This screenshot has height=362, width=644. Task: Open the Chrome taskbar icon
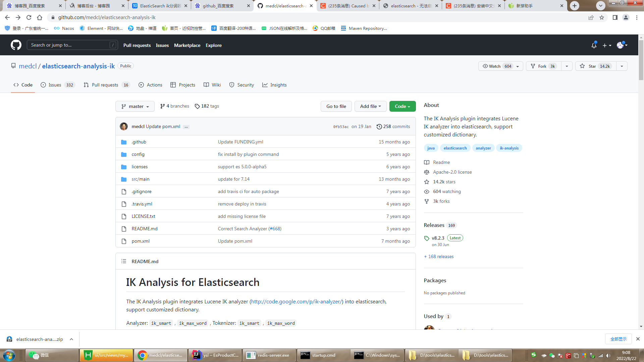(142, 355)
